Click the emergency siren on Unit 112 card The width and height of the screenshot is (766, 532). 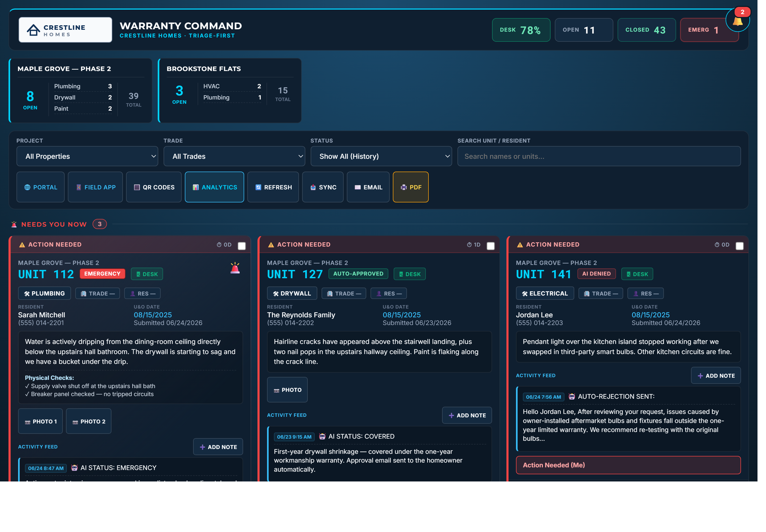pos(235,268)
